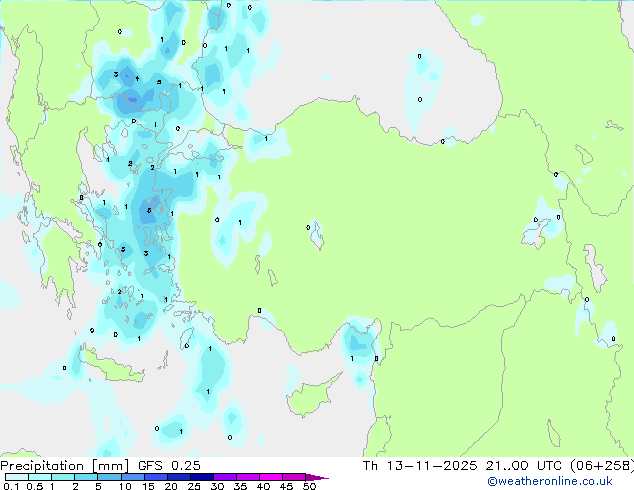Select the 30–35 mm violet legend swatch
This screenshot has height=490, width=634.
(x=224, y=477)
